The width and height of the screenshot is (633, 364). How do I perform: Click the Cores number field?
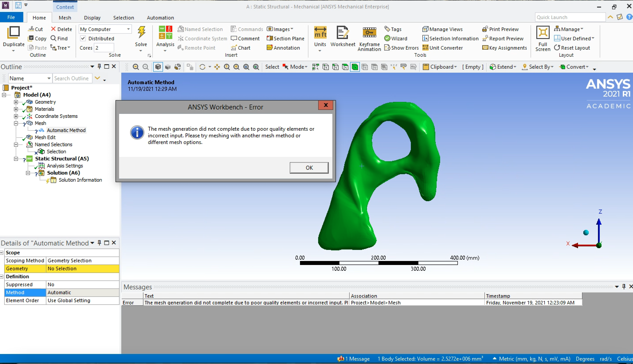pyautogui.click(x=104, y=48)
